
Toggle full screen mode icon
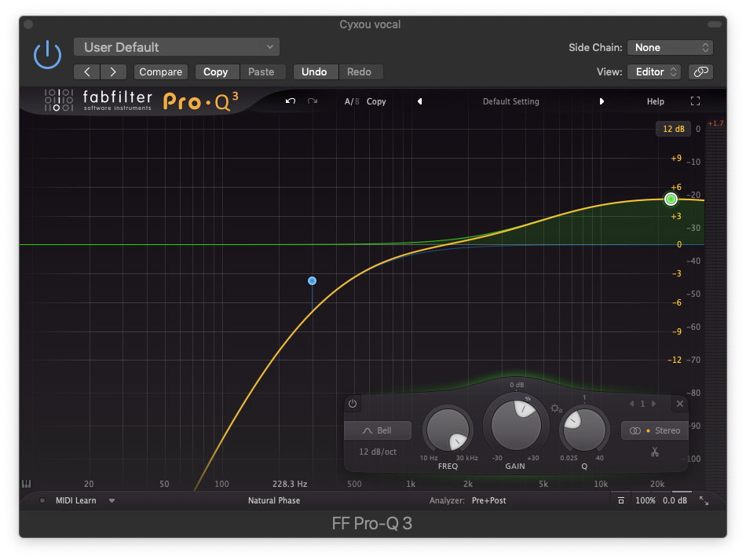click(x=695, y=101)
